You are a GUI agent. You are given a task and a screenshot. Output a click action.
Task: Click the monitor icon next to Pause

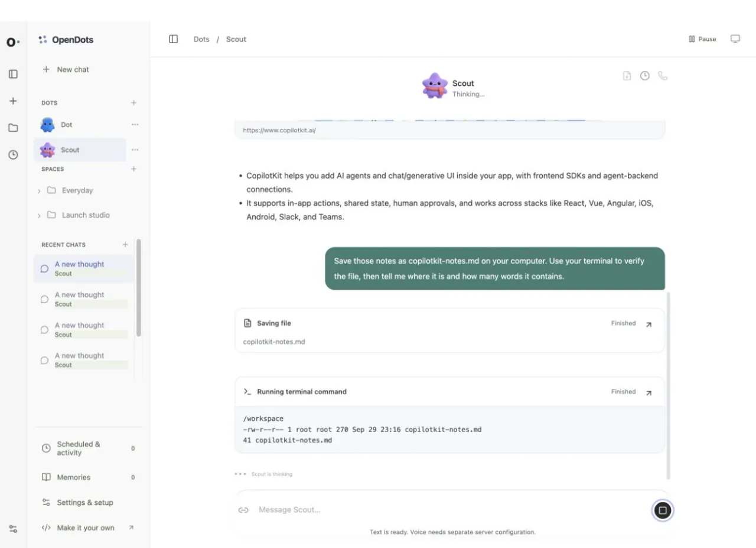coord(735,39)
